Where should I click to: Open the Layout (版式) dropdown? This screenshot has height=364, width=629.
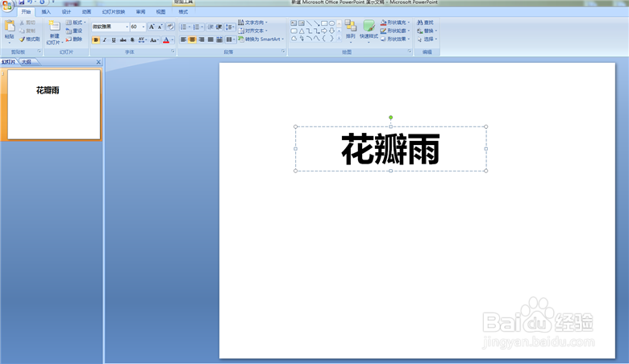(x=76, y=23)
